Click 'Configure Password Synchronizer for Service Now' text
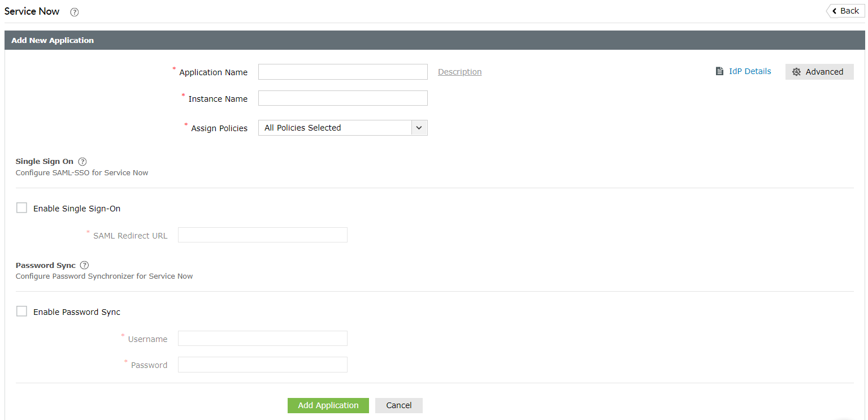The image size is (868, 420). 105,276
